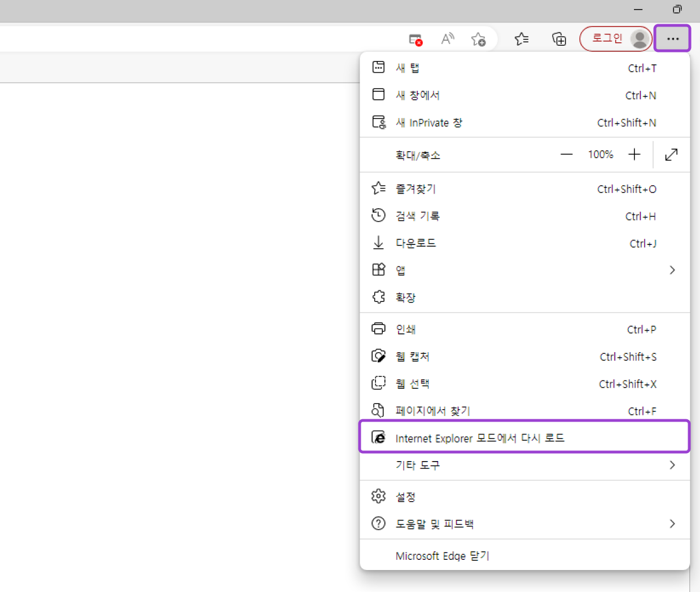Open 다운로드 from the menu
Viewport: 700px width, 592px height.
pos(415,243)
